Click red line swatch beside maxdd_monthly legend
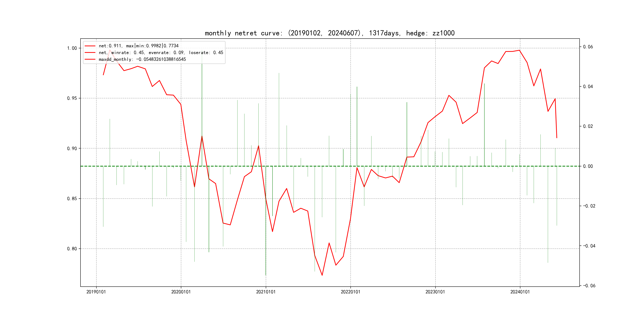Screen dimensions: 644x322 coord(90,59)
